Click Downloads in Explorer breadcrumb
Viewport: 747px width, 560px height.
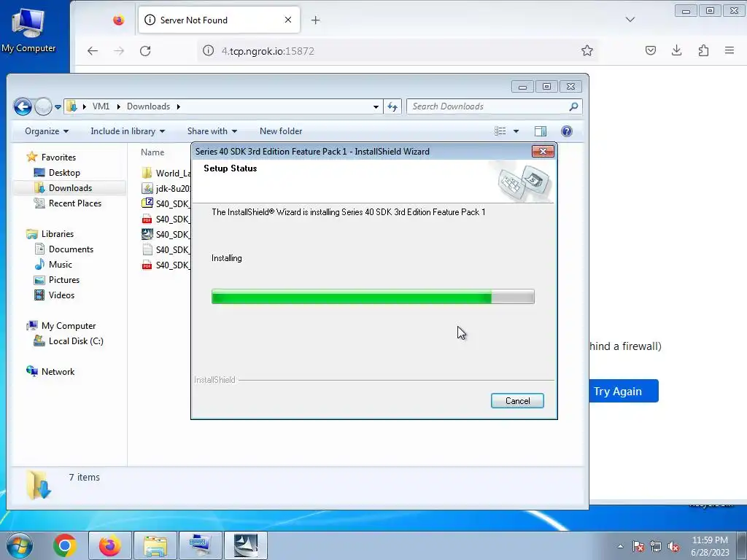[148, 106]
